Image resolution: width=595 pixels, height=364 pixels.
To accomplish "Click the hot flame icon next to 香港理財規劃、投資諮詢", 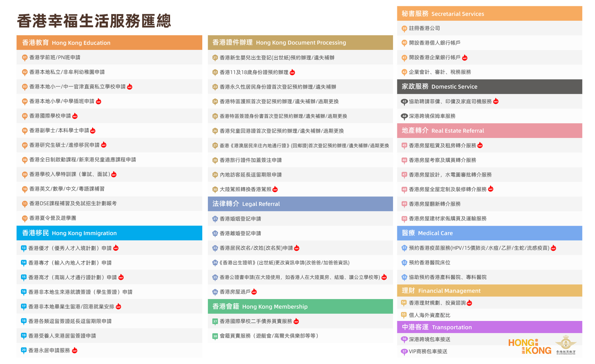I will (x=470, y=303).
